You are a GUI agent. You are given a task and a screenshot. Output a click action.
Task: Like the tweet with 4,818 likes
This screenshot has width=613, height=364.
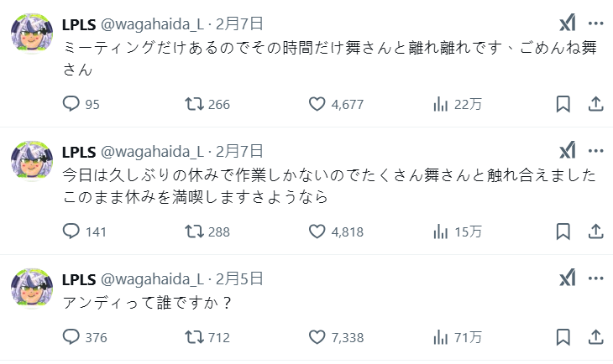317,231
